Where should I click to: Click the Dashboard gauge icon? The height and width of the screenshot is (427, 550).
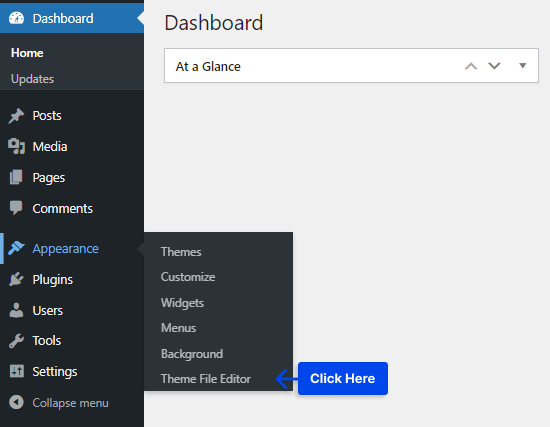point(16,18)
